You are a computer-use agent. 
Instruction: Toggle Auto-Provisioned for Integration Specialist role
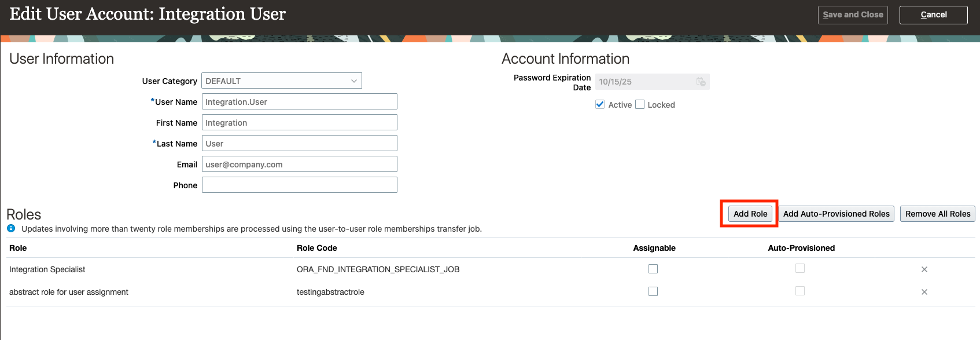click(x=800, y=268)
